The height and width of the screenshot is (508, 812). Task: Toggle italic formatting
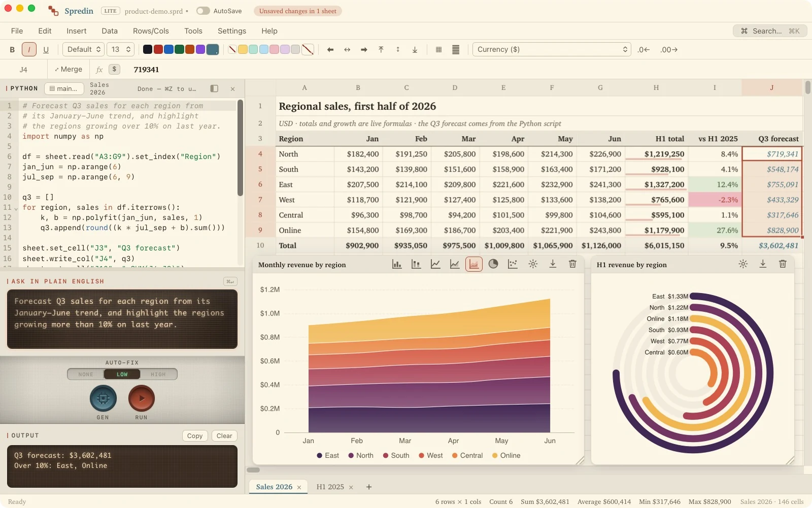point(29,49)
